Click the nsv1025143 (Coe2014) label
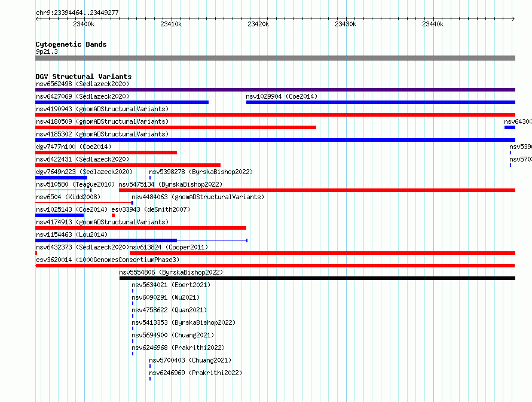532x402 pixels. (72, 209)
